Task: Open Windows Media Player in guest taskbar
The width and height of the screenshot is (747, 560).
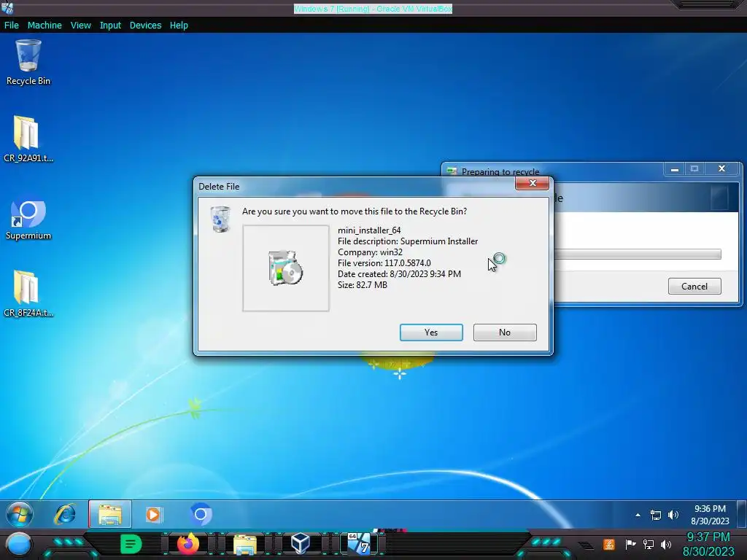Action: [x=154, y=514]
